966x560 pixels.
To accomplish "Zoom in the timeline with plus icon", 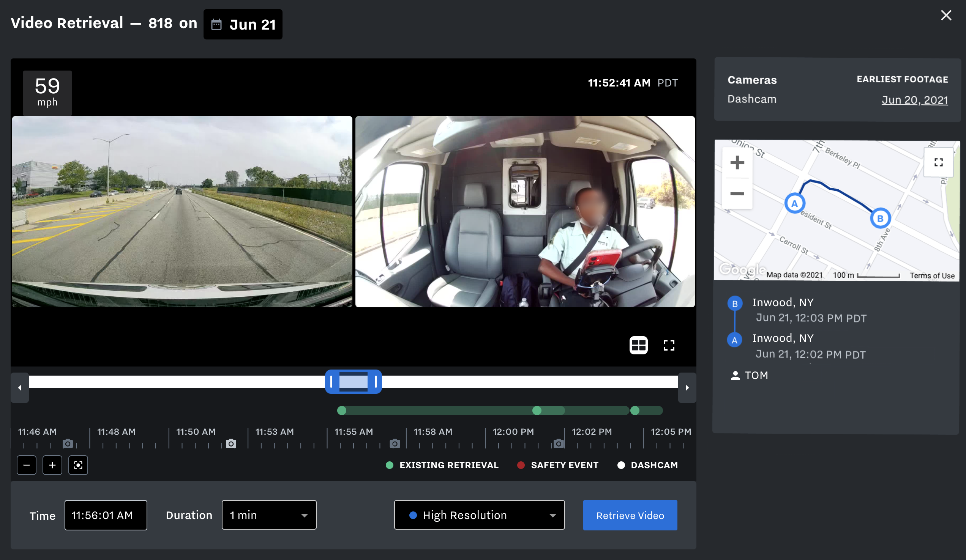I will tap(52, 465).
